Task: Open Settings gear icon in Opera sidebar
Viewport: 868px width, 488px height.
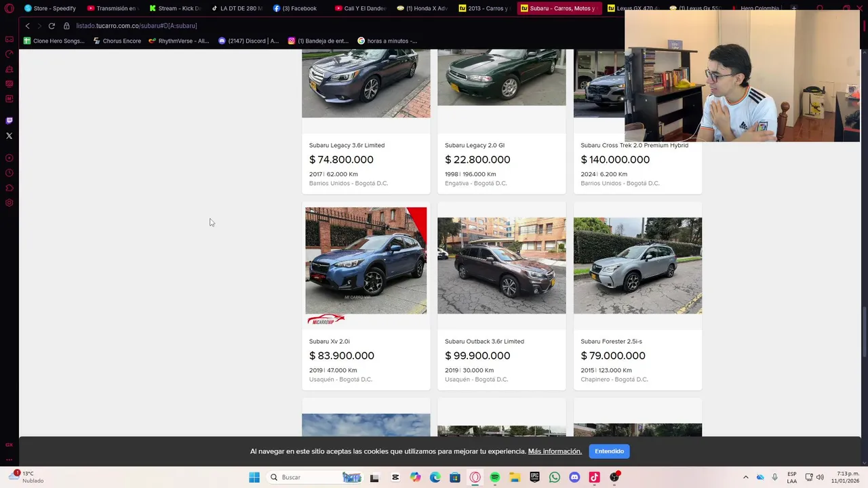Action: [x=9, y=203]
